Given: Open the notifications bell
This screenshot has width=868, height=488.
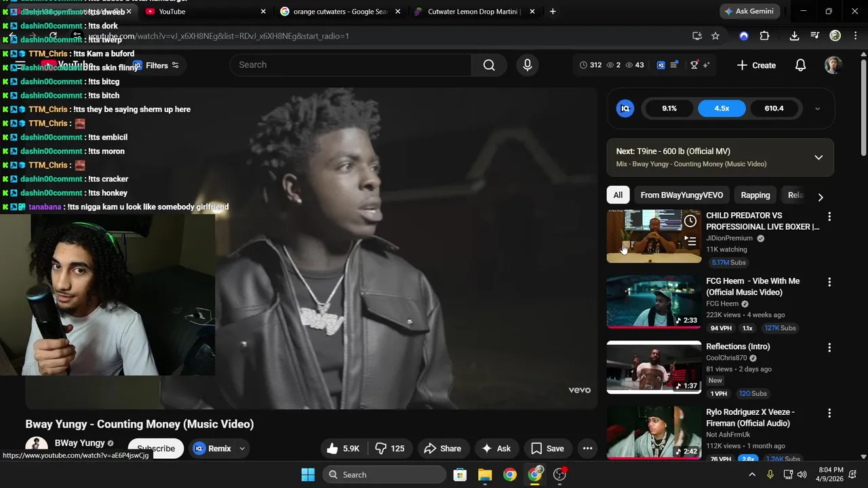Looking at the screenshot, I should click(800, 65).
